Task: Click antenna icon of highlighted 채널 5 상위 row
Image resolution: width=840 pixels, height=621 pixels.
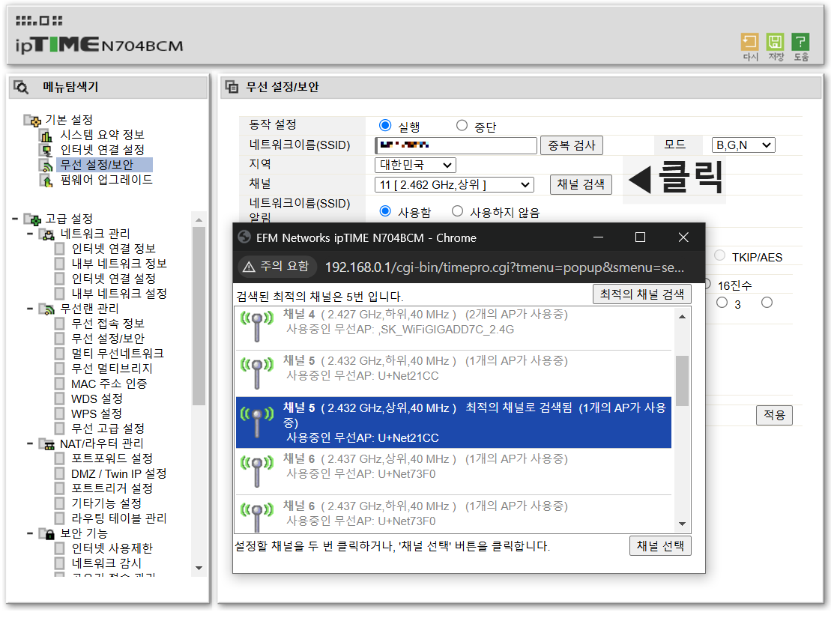Action: click(x=257, y=421)
